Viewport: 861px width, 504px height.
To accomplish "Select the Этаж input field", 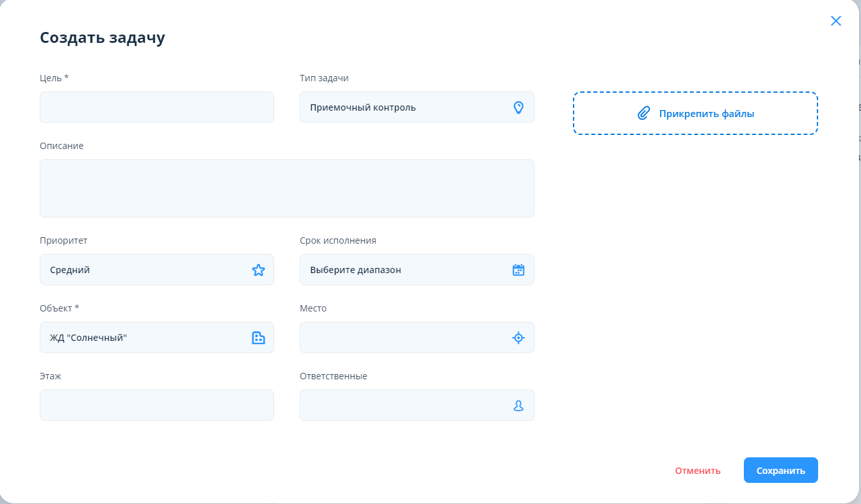I will (156, 406).
